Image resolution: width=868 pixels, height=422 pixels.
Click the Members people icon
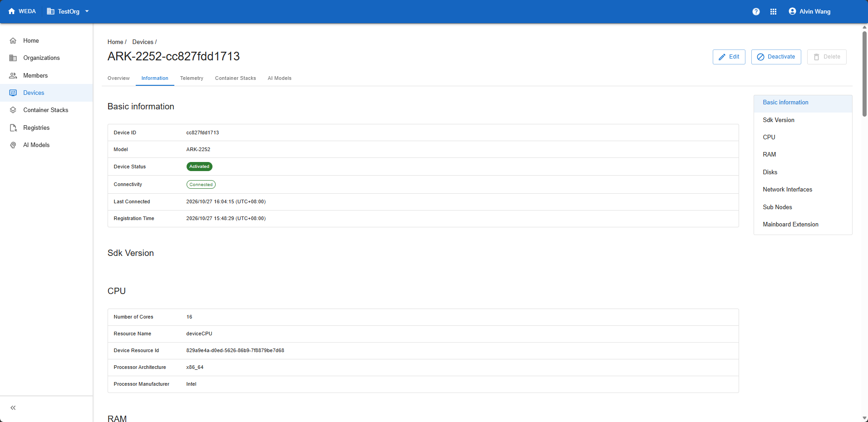click(13, 76)
